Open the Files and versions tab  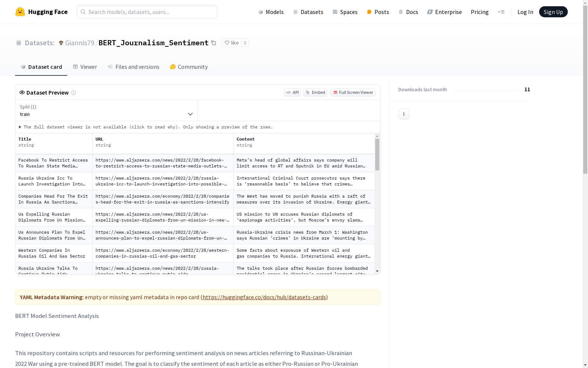point(133,67)
